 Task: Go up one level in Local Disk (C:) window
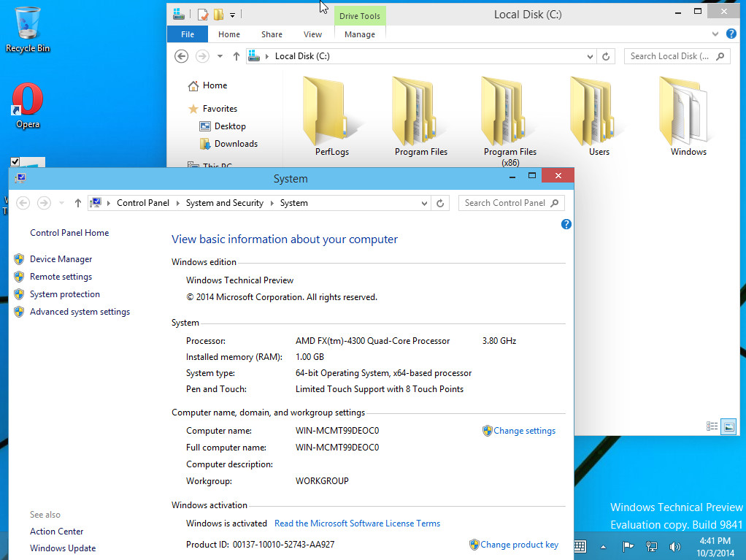(x=236, y=56)
